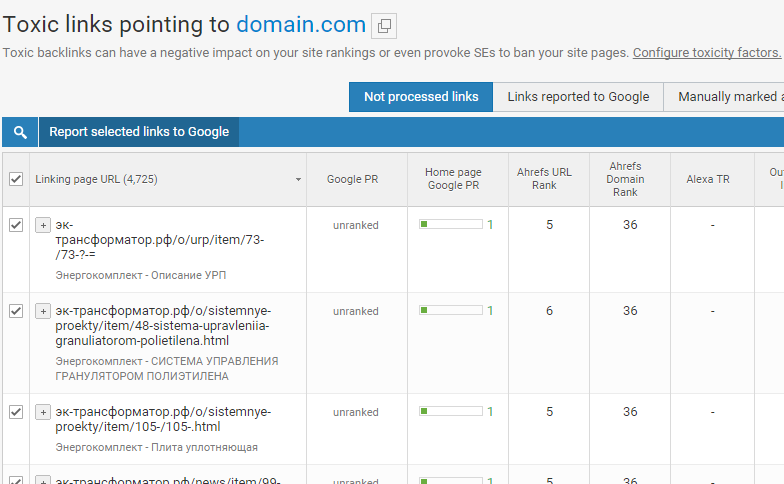The height and width of the screenshot is (484, 784).
Task: Open search with the magnifier icon
Action: tap(20, 132)
